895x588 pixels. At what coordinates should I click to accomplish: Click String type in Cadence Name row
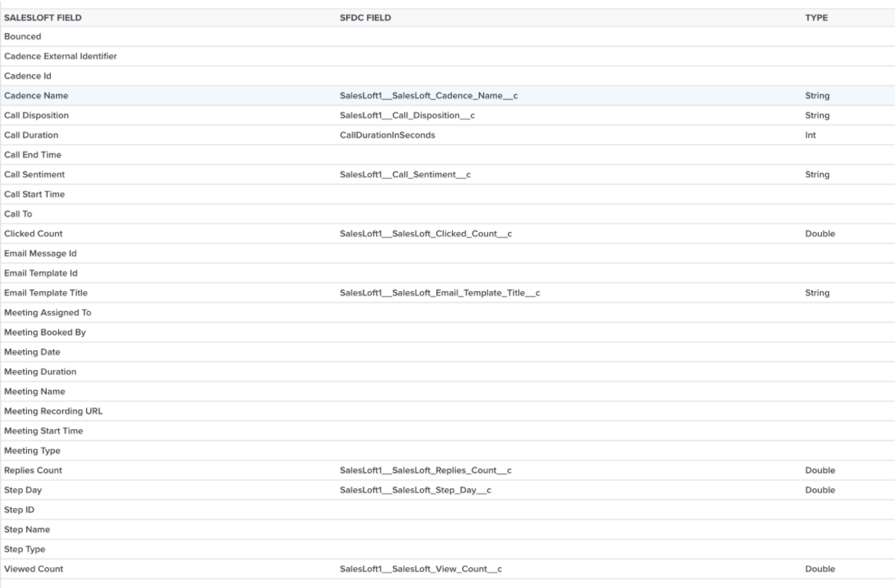[x=817, y=95]
